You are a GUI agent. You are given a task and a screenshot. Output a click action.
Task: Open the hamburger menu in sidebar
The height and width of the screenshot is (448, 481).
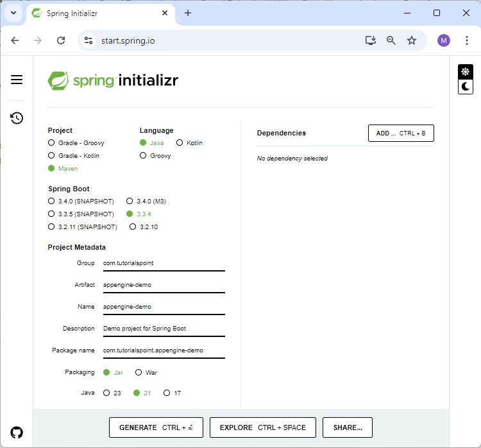17,80
